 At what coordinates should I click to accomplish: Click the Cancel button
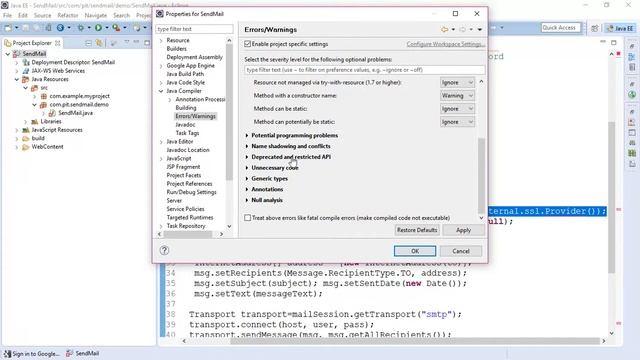461,251
